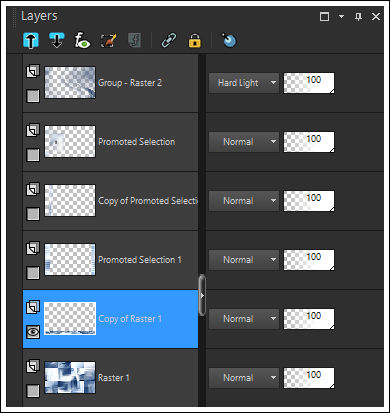Show the Group - Raster 2 layer
The height and width of the screenshot is (413, 390).
tap(33, 96)
